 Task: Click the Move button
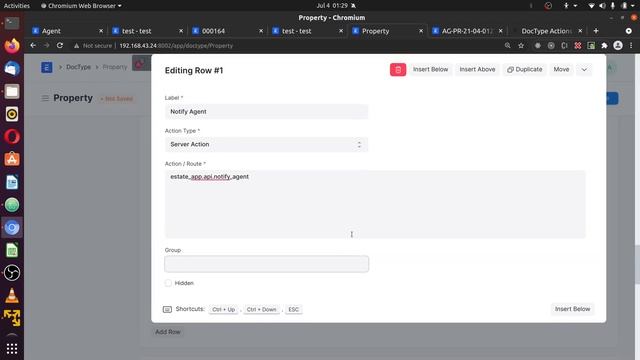561,69
